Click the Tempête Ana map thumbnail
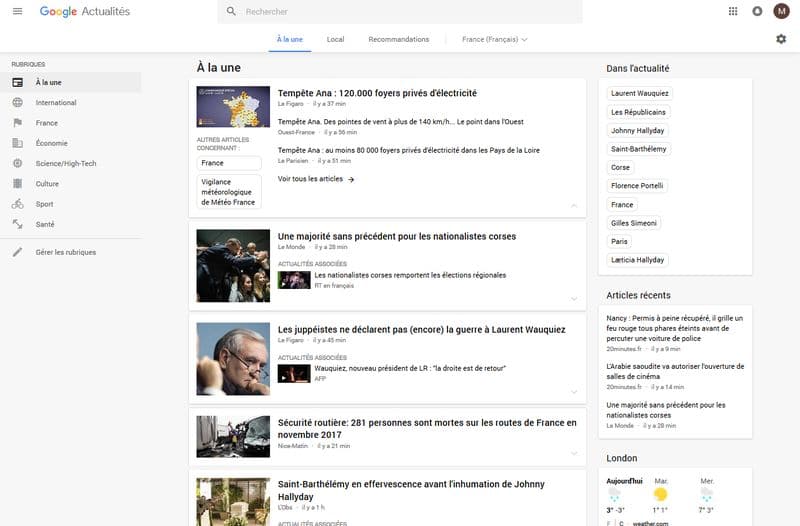The width and height of the screenshot is (800, 526). tap(233, 107)
